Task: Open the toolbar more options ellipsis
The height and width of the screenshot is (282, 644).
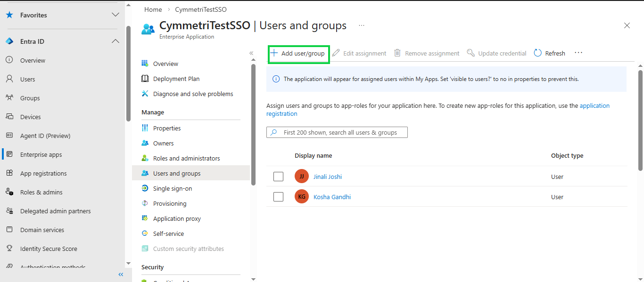Action: [578, 53]
